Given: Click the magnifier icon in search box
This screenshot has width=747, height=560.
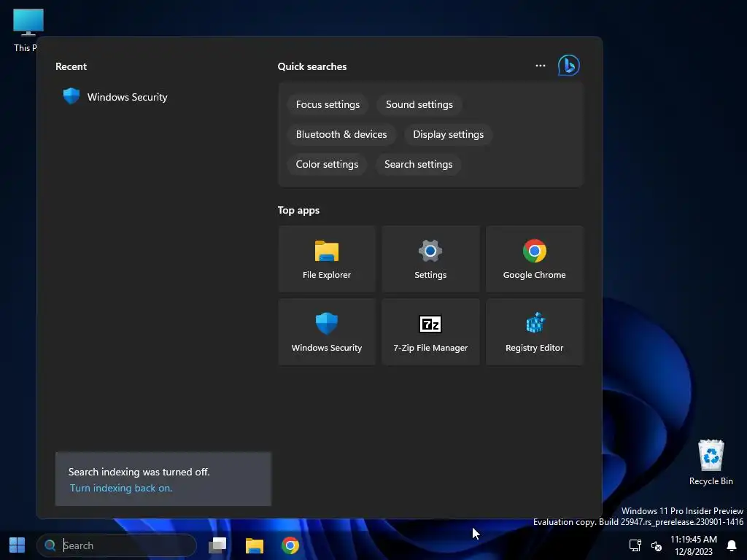Looking at the screenshot, I should coord(50,545).
